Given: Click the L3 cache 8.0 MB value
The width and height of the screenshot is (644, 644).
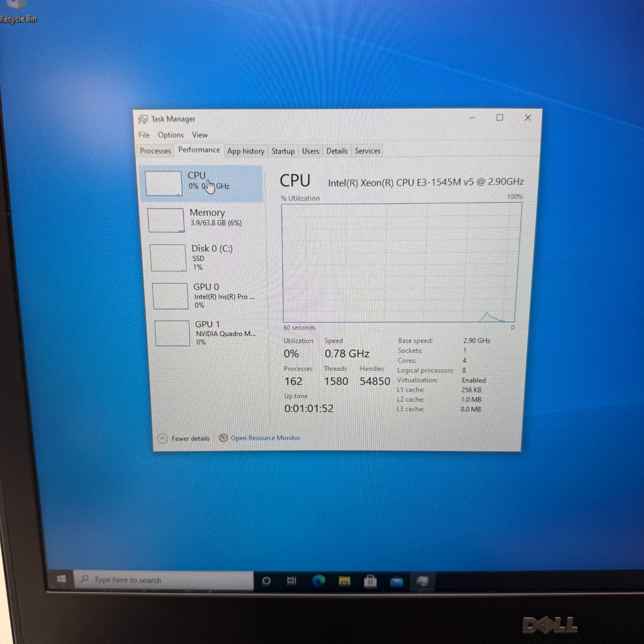Looking at the screenshot, I should (471, 409).
